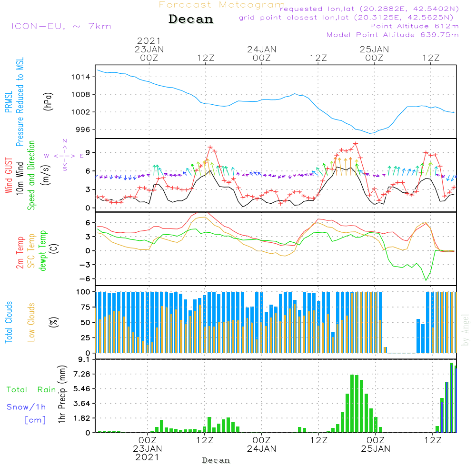The width and height of the screenshot is (476, 476).
Task: Click the '7.28' precipitation axis value
Action: 82,374
